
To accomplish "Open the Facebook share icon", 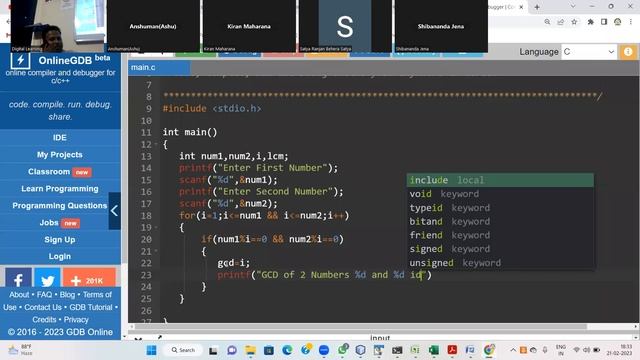I will 18,279.
